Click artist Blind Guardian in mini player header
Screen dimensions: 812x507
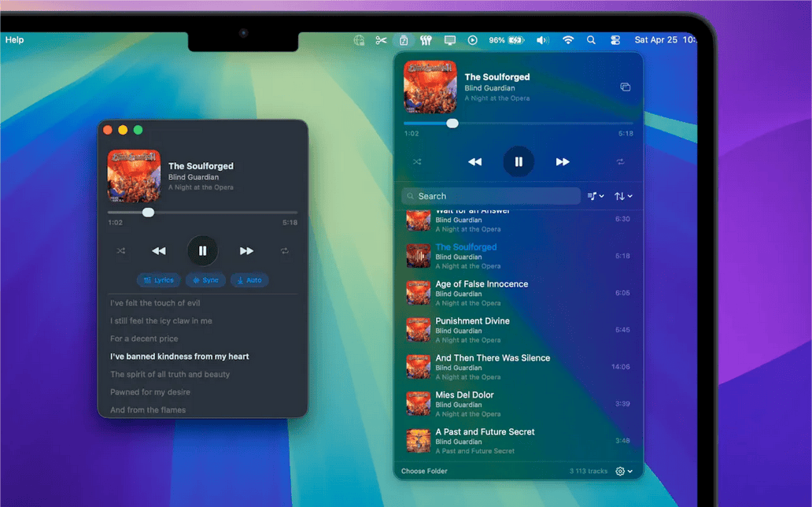[x=193, y=177]
